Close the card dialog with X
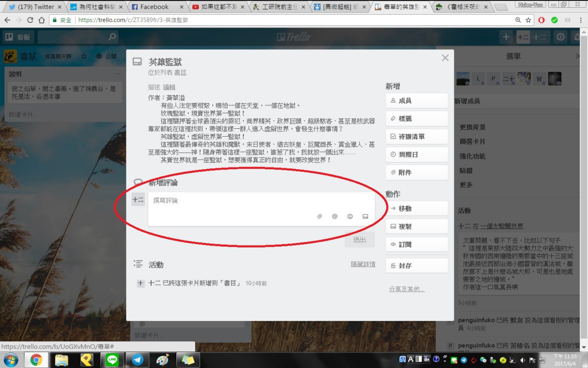This screenshot has height=368, width=588. point(445,58)
